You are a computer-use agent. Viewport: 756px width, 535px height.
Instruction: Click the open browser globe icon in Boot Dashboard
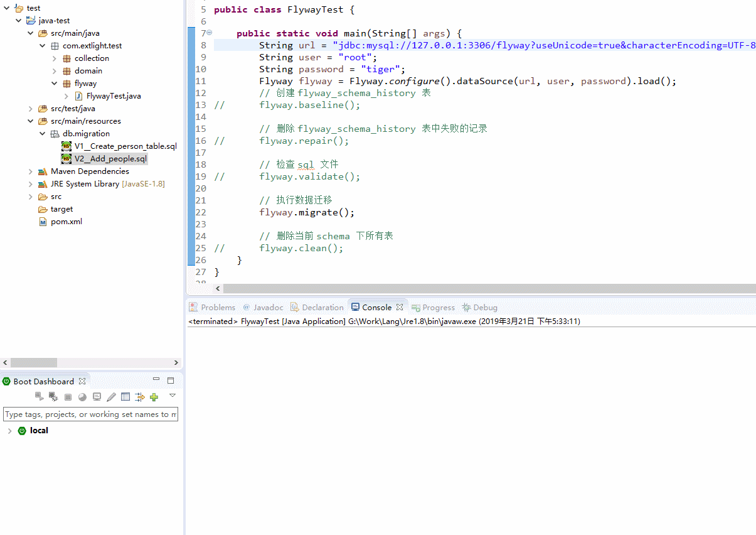82,397
